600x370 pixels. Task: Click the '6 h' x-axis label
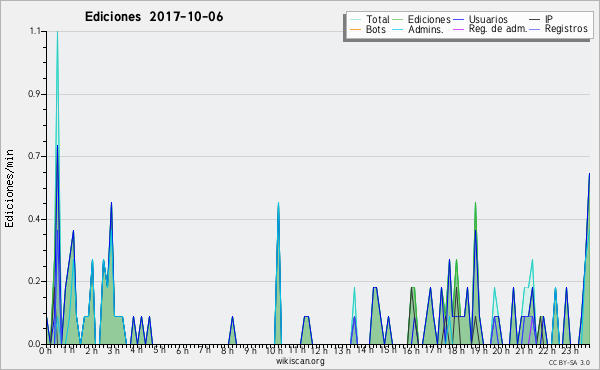(x=182, y=351)
